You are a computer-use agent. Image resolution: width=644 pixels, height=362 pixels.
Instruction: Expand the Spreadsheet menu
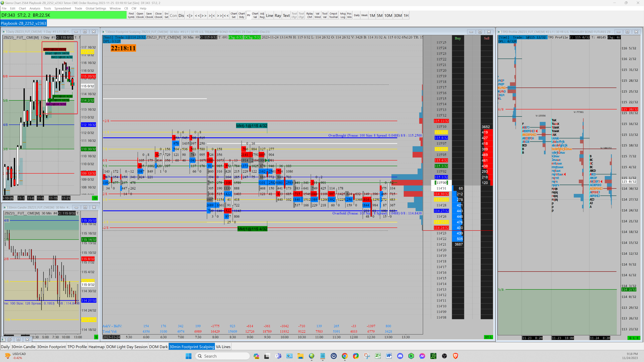63,8
